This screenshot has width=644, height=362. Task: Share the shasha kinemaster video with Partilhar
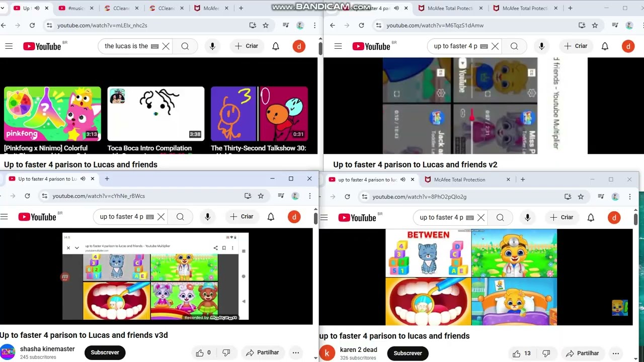262,353
